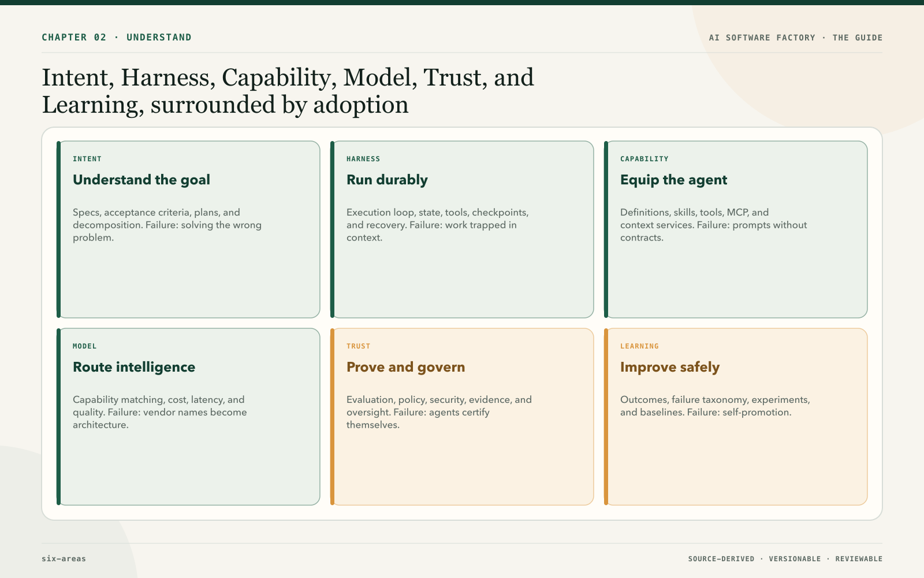Click the description starting 'Execution loop, state'
924x578 pixels.
438,225
